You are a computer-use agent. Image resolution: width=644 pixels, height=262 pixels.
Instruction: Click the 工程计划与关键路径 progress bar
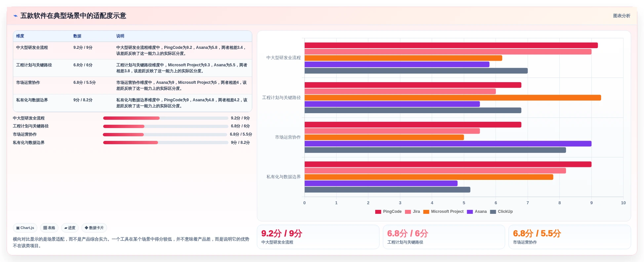click(166, 126)
